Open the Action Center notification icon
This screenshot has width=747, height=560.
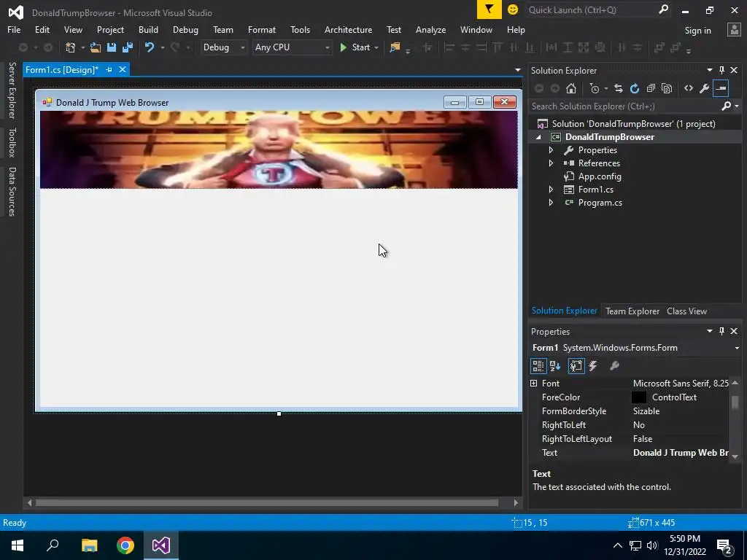coord(724,545)
